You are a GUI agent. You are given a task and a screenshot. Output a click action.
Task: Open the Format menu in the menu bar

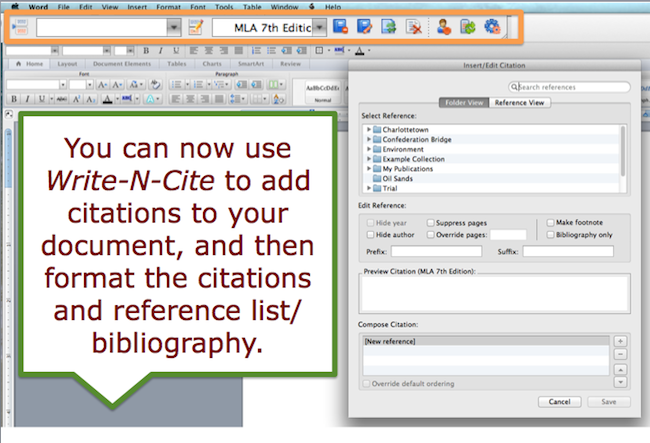click(168, 7)
